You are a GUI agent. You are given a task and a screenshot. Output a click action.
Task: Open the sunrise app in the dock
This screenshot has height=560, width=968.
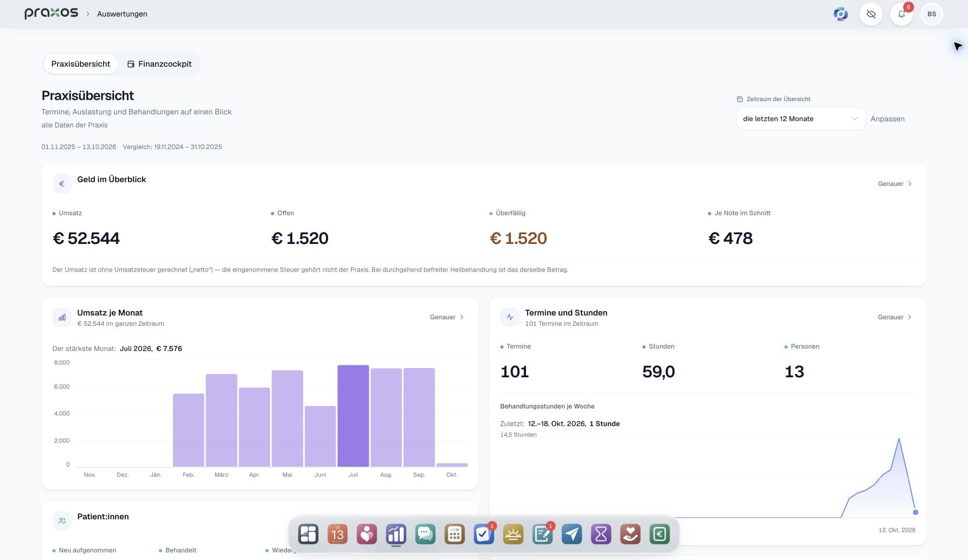pos(513,535)
